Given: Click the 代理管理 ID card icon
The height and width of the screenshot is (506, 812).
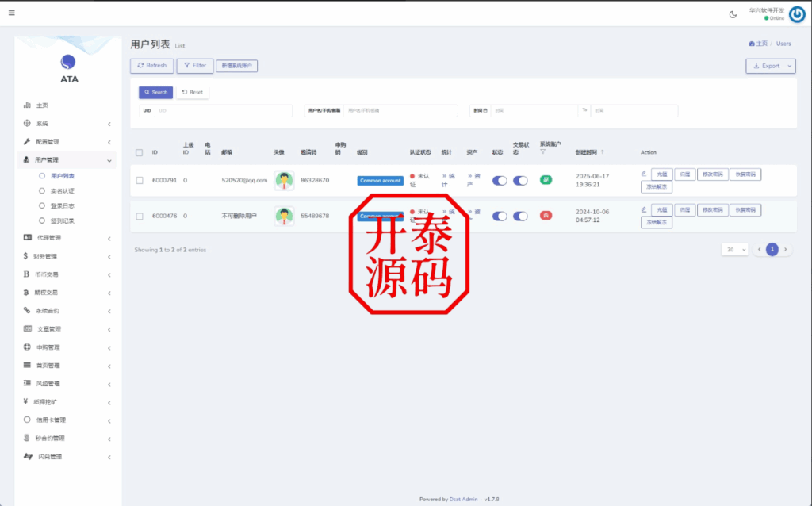Looking at the screenshot, I should click(x=28, y=237).
